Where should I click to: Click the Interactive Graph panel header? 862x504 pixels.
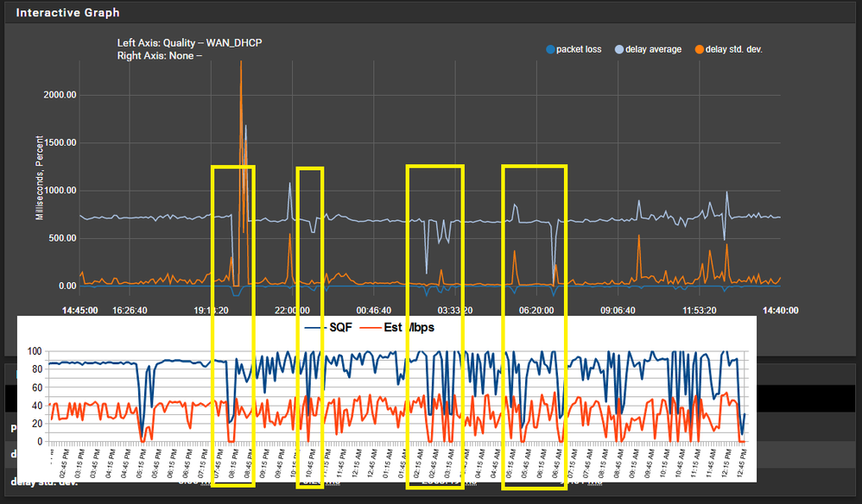coord(68,13)
